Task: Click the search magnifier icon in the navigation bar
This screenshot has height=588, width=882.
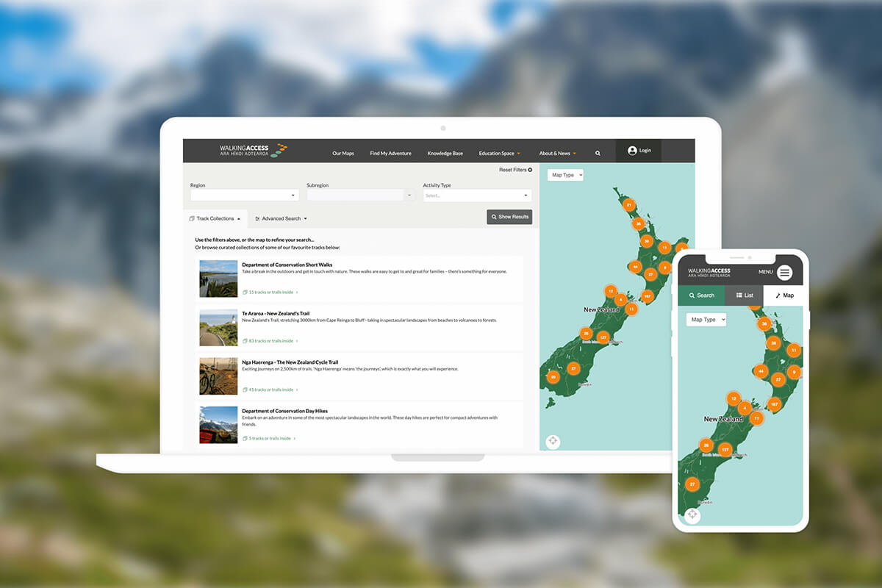Action: tap(597, 153)
